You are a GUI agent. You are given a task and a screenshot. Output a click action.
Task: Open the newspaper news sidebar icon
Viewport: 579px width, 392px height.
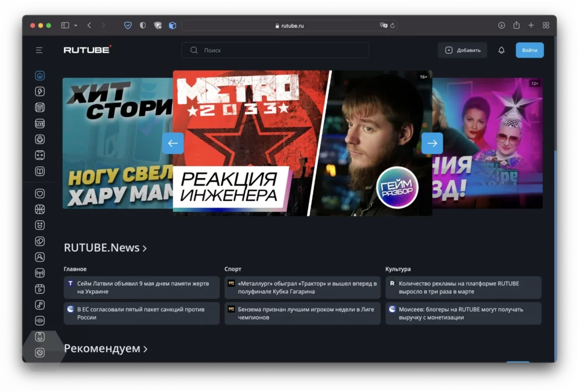pyautogui.click(x=40, y=107)
